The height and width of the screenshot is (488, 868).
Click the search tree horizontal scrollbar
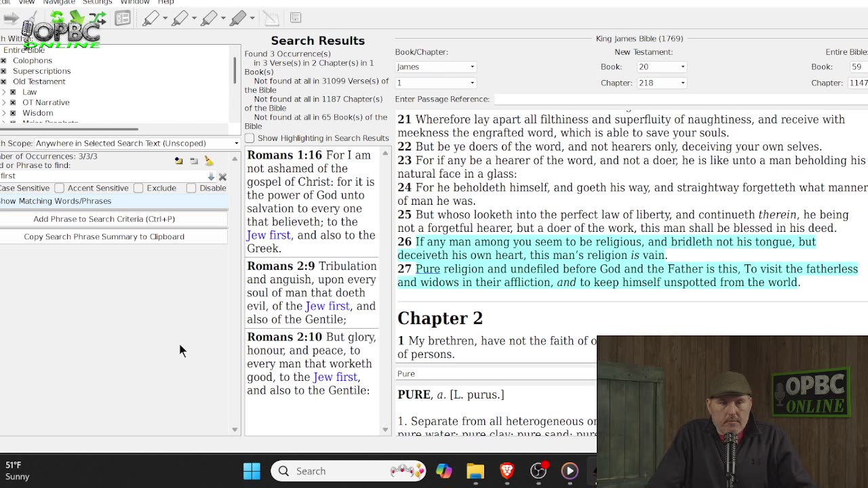pyautogui.click(x=69, y=129)
